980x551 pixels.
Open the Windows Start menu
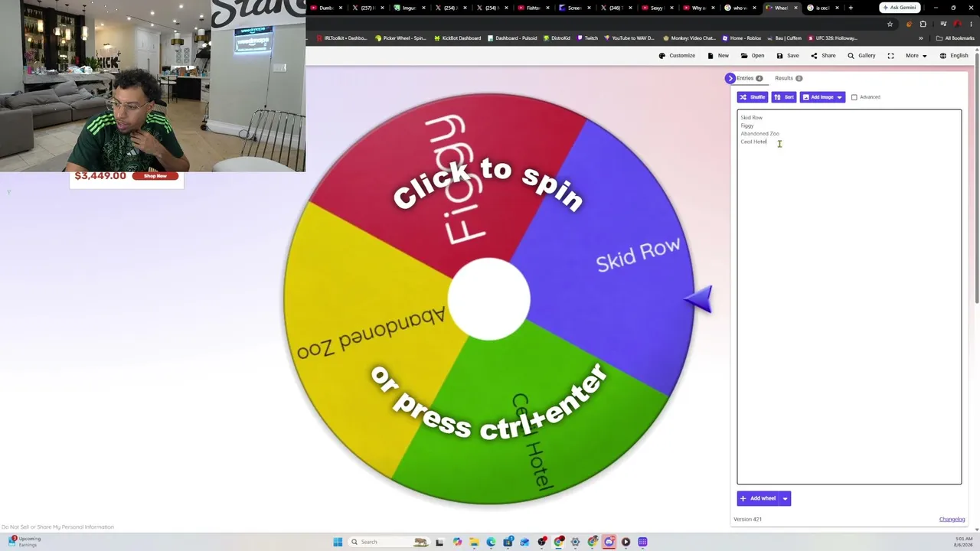[x=338, y=542]
